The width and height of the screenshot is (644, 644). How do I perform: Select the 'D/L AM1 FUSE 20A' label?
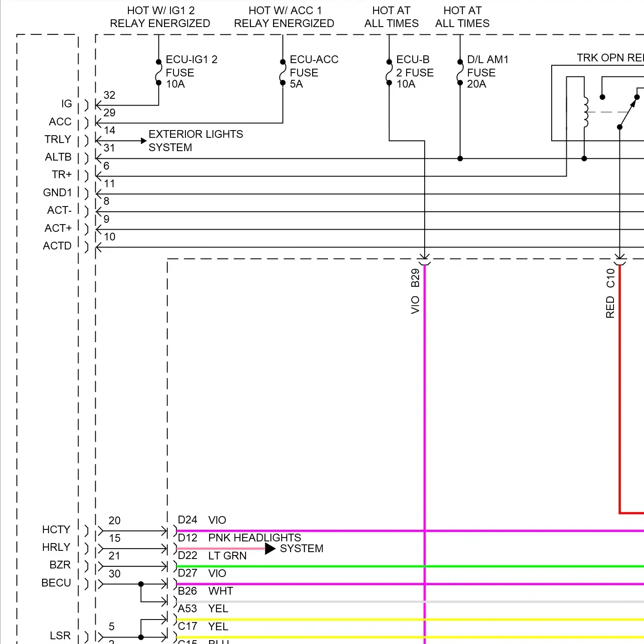click(488, 72)
